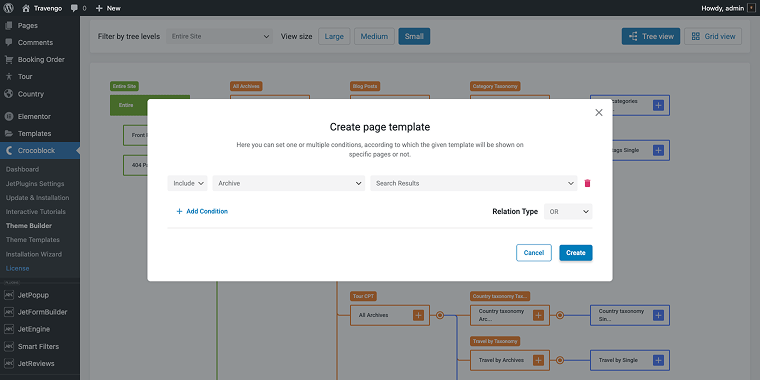Open Booking Order menu item
760x380 pixels.
coord(41,60)
